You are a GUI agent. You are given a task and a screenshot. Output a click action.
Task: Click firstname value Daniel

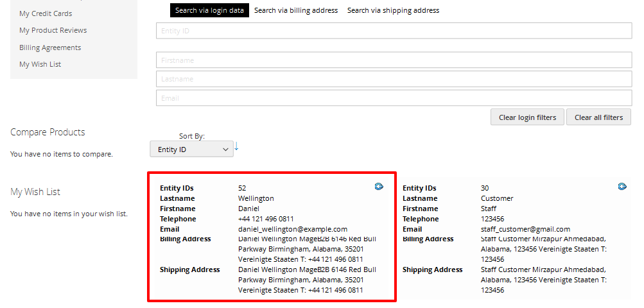point(248,209)
